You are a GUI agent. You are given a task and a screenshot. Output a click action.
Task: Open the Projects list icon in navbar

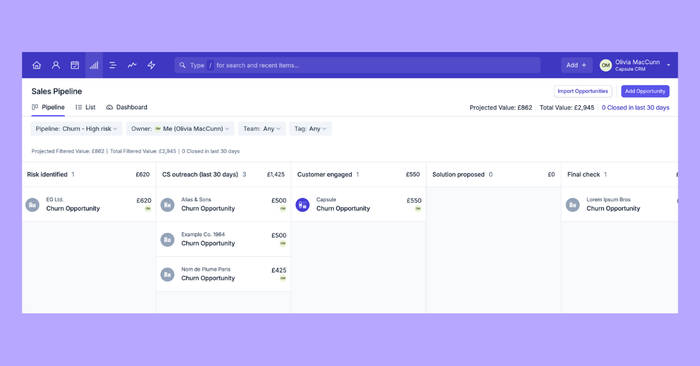(113, 65)
